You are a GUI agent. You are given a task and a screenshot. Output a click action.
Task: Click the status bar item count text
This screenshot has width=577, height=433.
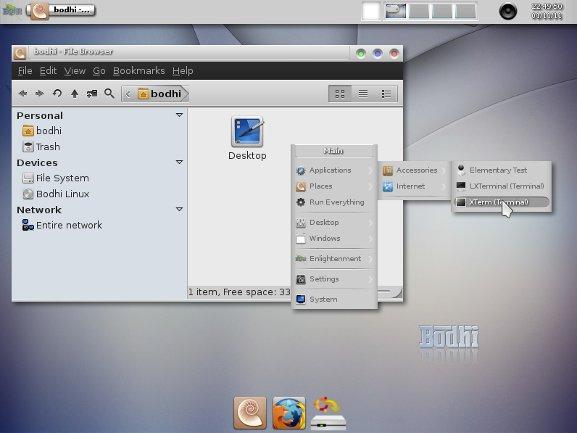(x=240, y=292)
